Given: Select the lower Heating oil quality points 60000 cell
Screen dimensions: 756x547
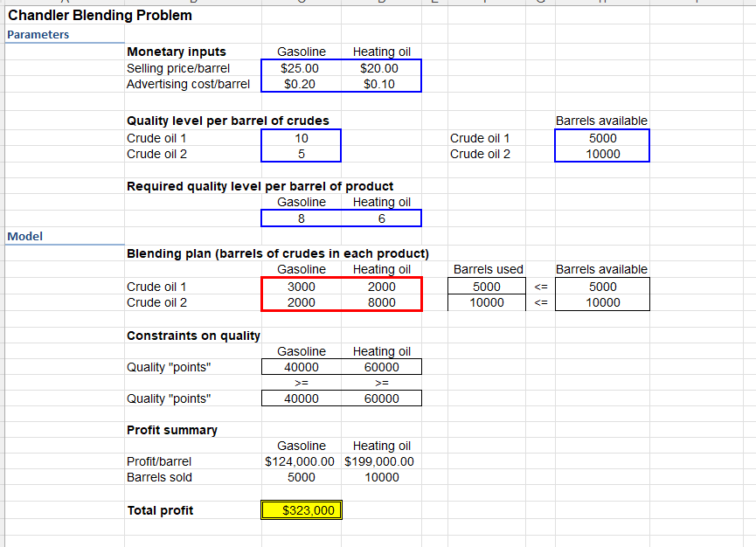Looking at the screenshot, I should (381, 398).
